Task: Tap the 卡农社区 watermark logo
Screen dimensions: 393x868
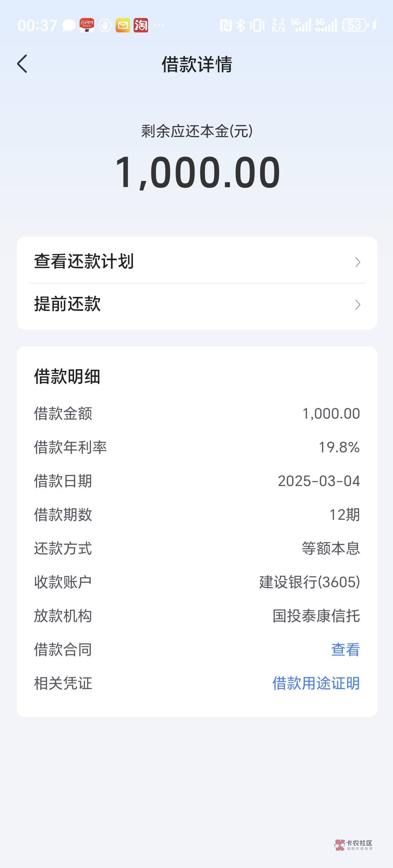Action: tap(353, 845)
